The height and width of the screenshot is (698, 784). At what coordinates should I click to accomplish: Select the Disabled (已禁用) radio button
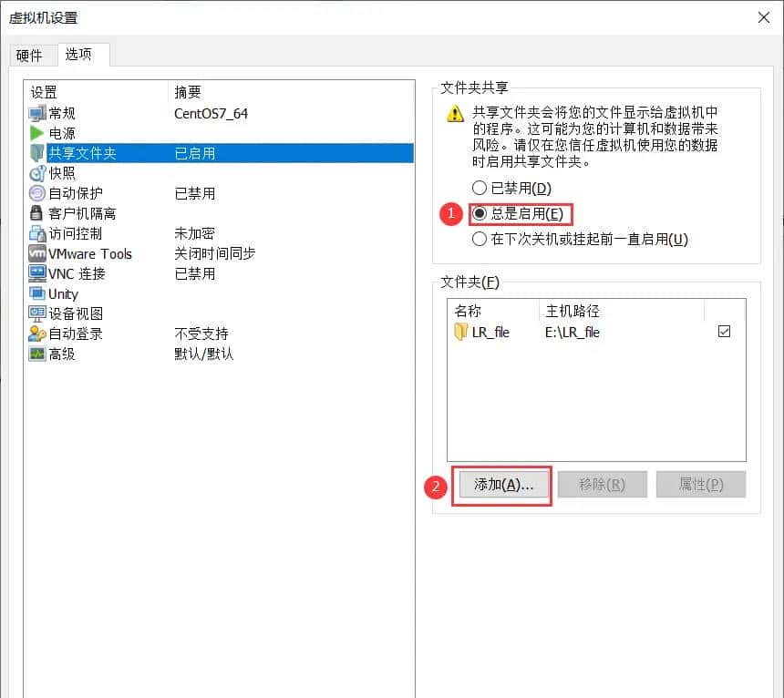(x=479, y=189)
